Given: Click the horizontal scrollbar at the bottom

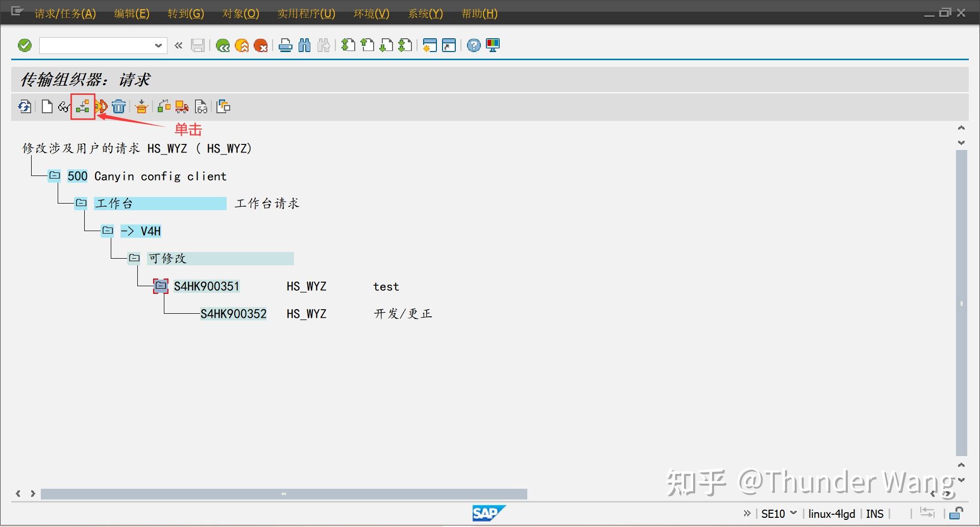Looking at the screenshot, I should 284,494.
